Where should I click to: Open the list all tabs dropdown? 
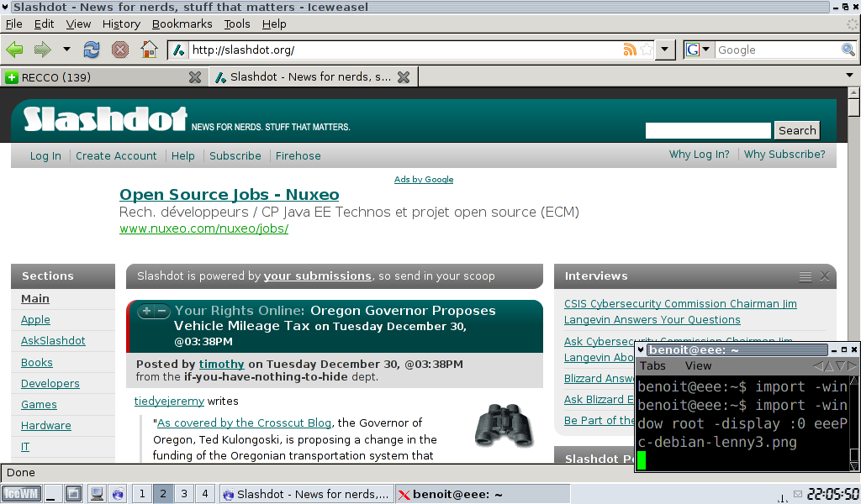click(849, 76)
